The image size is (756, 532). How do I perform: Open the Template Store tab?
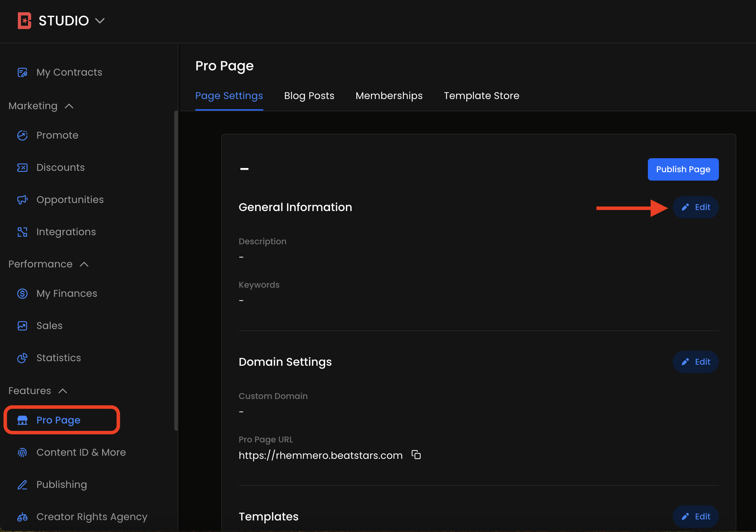(481, 96)
